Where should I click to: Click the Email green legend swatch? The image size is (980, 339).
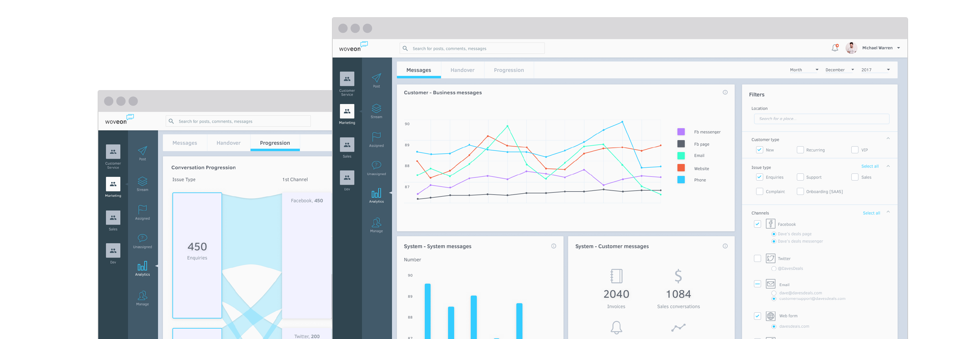(x=681, y=155)
